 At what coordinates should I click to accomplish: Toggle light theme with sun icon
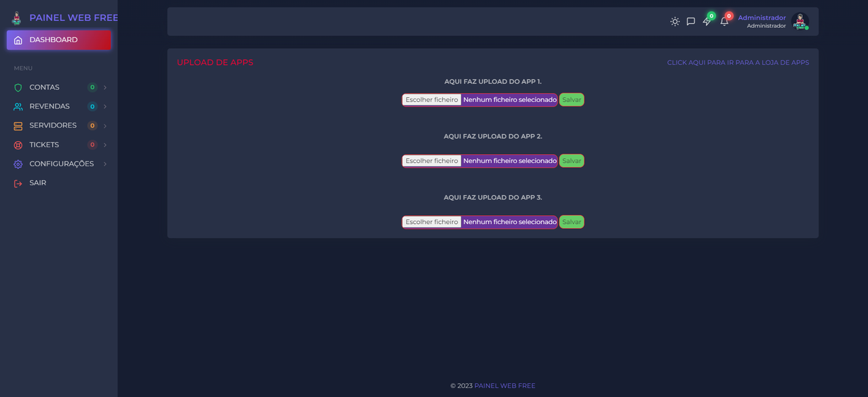pos(675,22)
